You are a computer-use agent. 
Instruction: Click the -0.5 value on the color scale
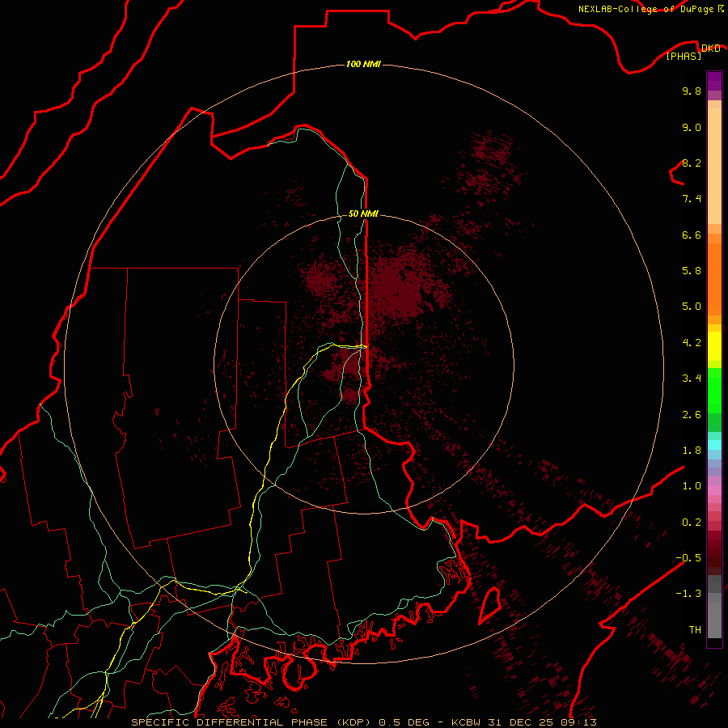tap(688, 558)
